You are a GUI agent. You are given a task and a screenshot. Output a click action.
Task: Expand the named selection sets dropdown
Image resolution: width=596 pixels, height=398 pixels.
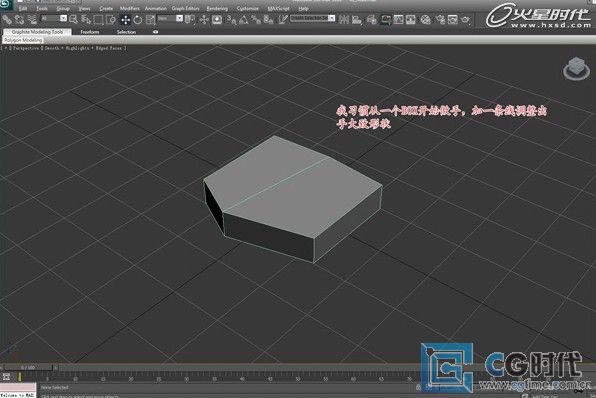point(312,18)
